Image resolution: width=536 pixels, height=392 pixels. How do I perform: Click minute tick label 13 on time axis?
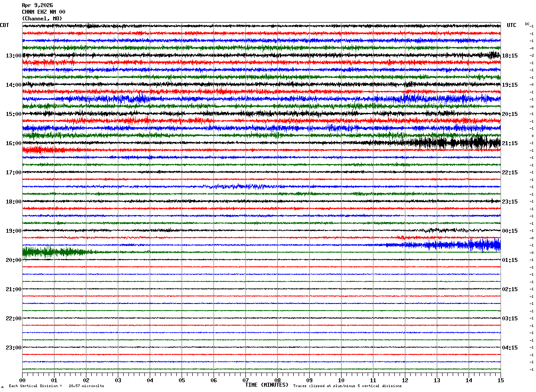[x=437, y=380]
